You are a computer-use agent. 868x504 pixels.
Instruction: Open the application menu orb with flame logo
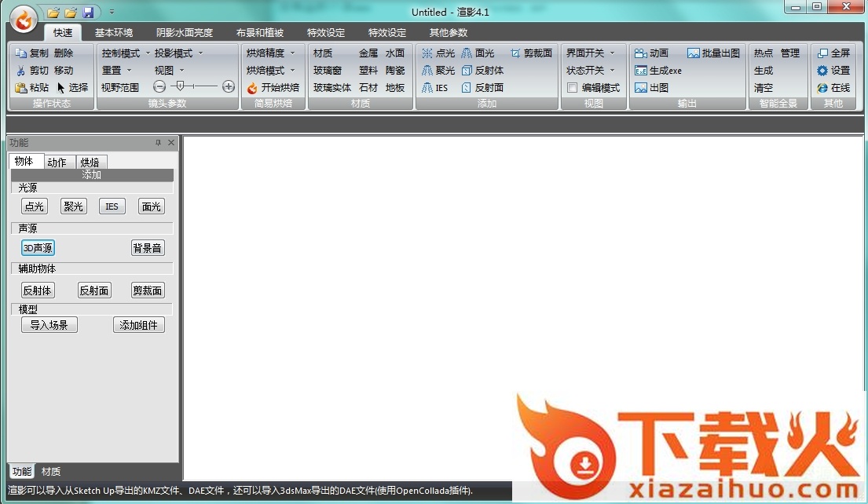[x=24, y=20]
